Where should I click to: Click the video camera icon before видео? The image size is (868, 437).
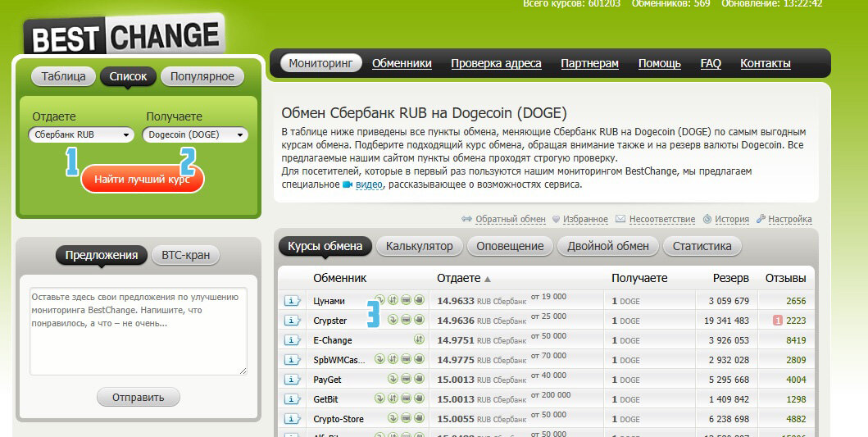[347, 184]
